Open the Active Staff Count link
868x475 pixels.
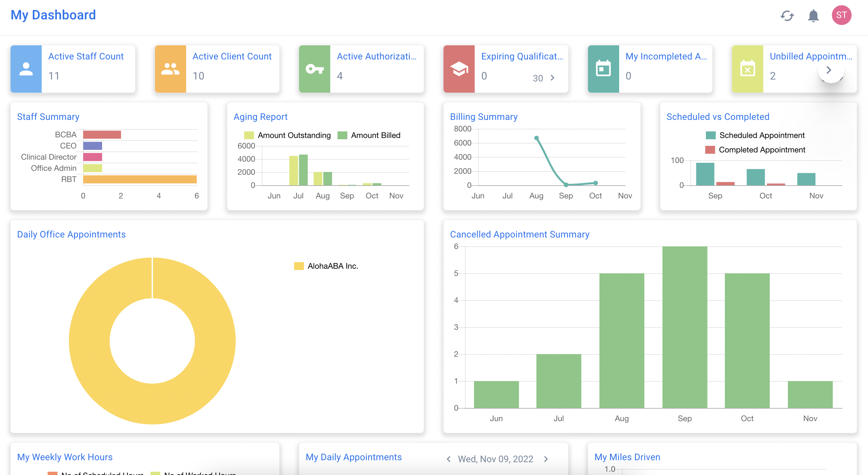click(x=86, y=56)
